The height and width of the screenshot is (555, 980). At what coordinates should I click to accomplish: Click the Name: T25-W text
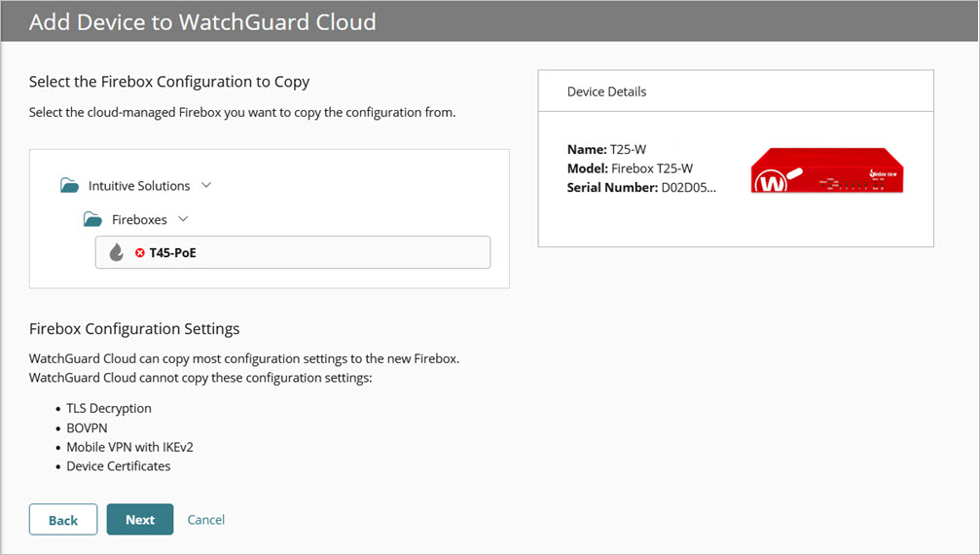click(606, 149)
